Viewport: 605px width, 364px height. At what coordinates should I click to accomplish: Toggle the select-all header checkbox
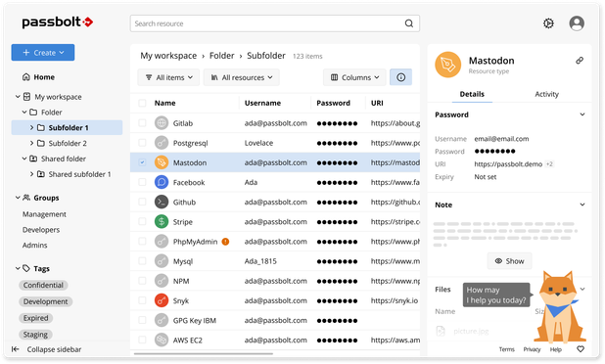[x=142, y=103]
